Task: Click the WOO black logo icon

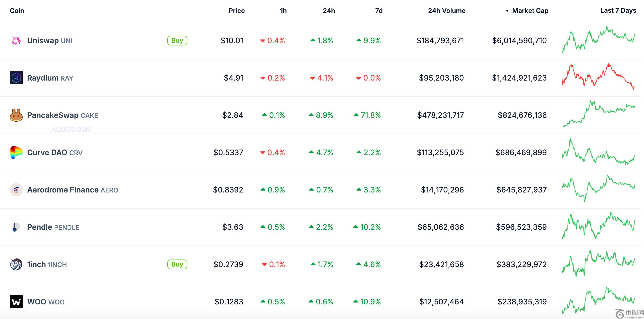Action: pyautogui.click(x=16, y=302)
